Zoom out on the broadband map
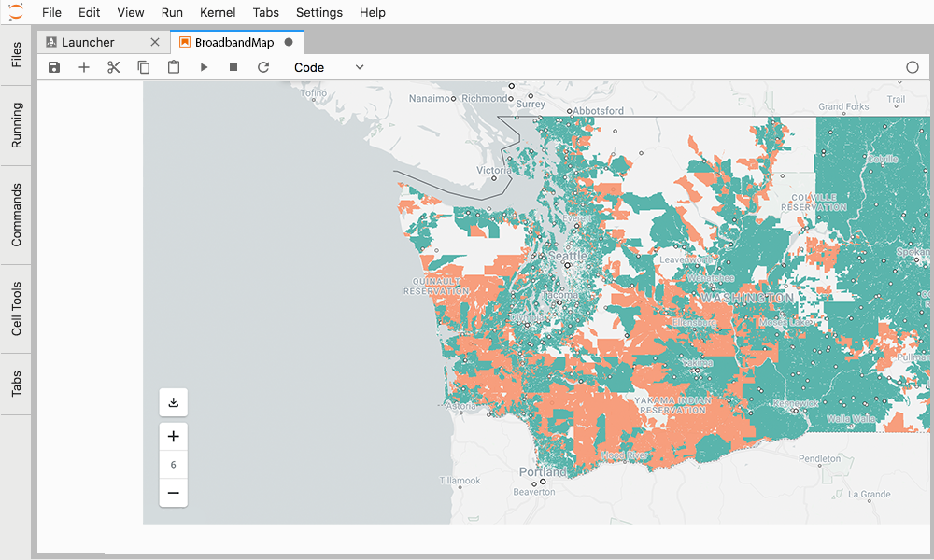 [x=173, y=493]
